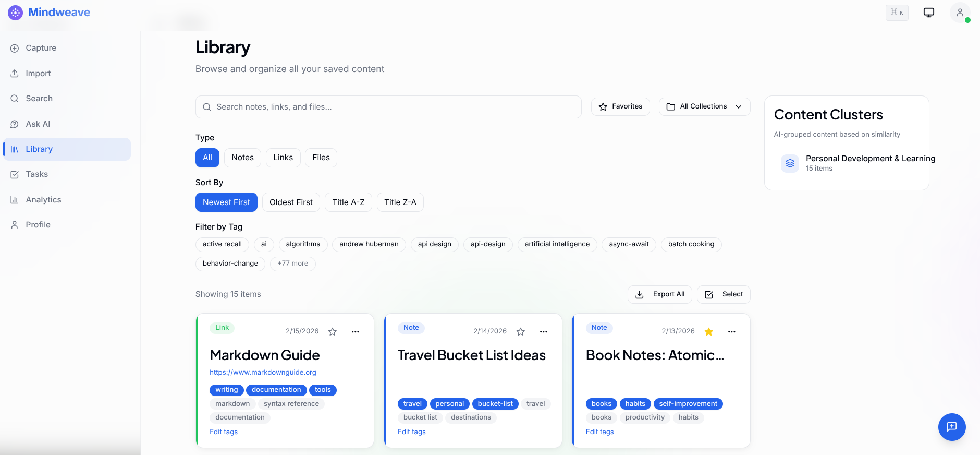Image resolution: width=980 pixels, height=455 pixels.
Task: Sort by Newest First
Action: (x=226, y=202)
